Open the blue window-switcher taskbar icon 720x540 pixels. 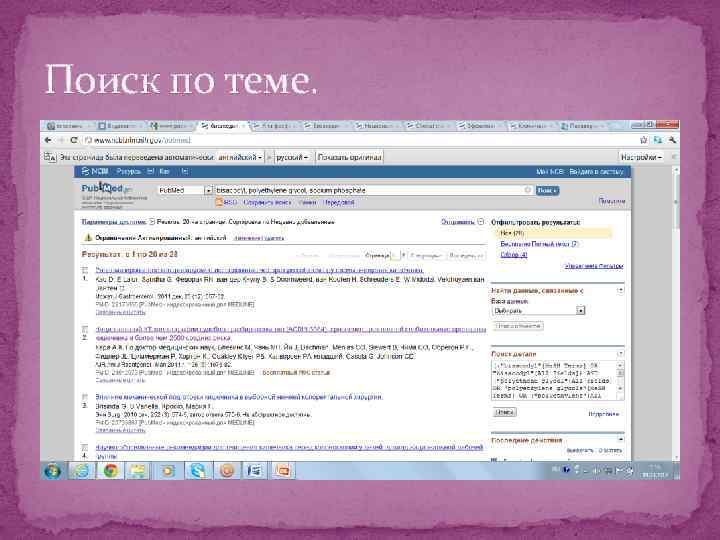tap(254, 471)
